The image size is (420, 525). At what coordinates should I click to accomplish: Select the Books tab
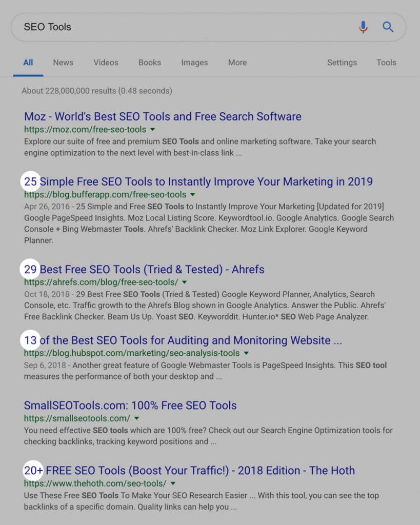coord(150,63)
